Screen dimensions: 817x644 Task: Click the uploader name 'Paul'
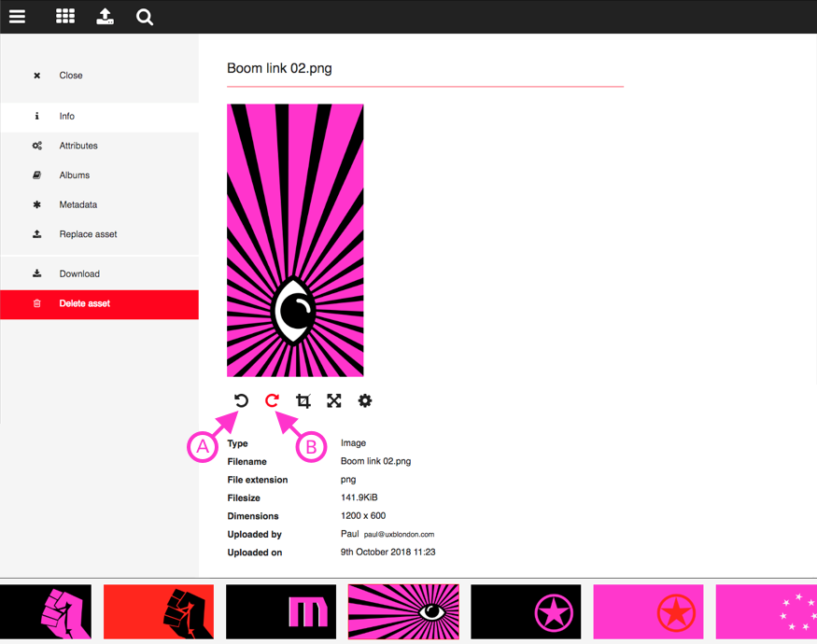pyautogui.click(x=349, y=534)
